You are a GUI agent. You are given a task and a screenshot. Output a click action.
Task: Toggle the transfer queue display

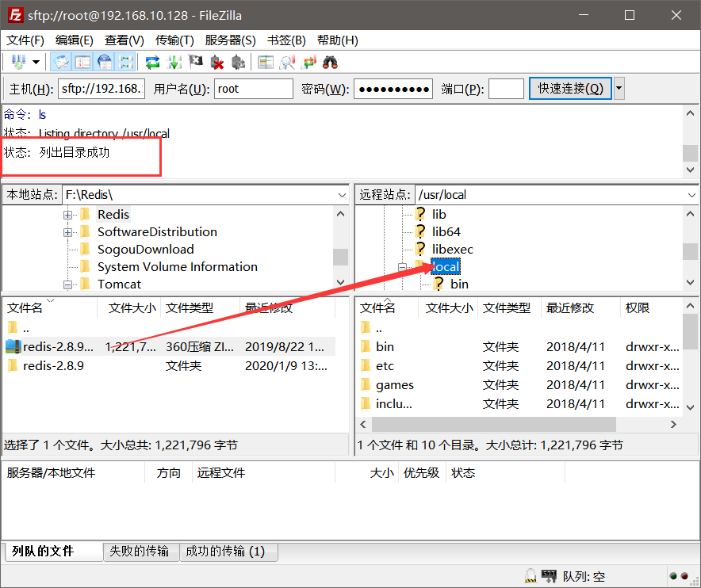125,62
